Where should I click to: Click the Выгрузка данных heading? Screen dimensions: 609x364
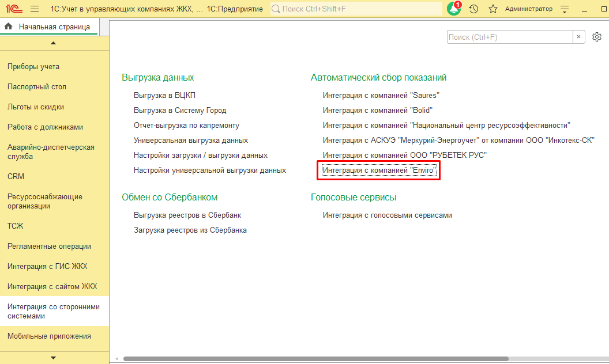(157, 77)
